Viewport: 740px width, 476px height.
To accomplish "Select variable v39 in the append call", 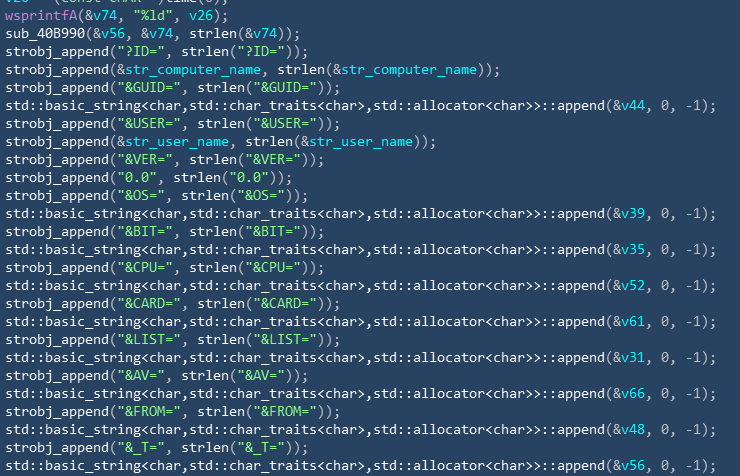I will coord(633,214).
